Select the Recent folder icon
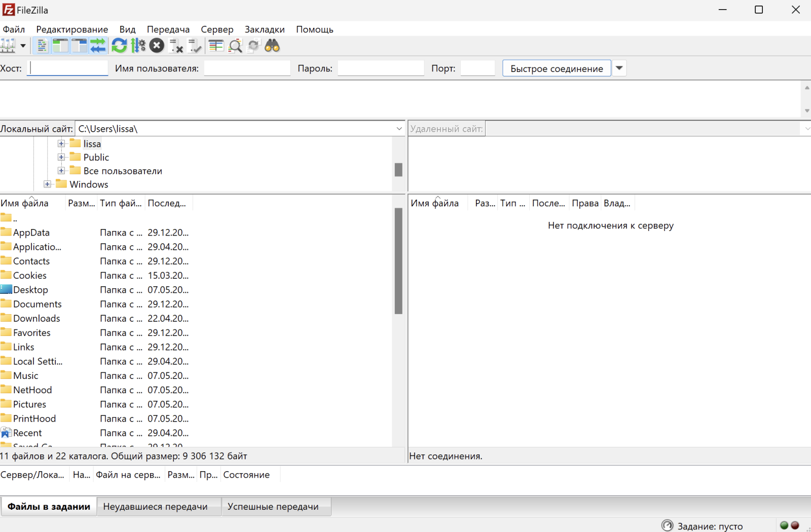 click(6, 433)
